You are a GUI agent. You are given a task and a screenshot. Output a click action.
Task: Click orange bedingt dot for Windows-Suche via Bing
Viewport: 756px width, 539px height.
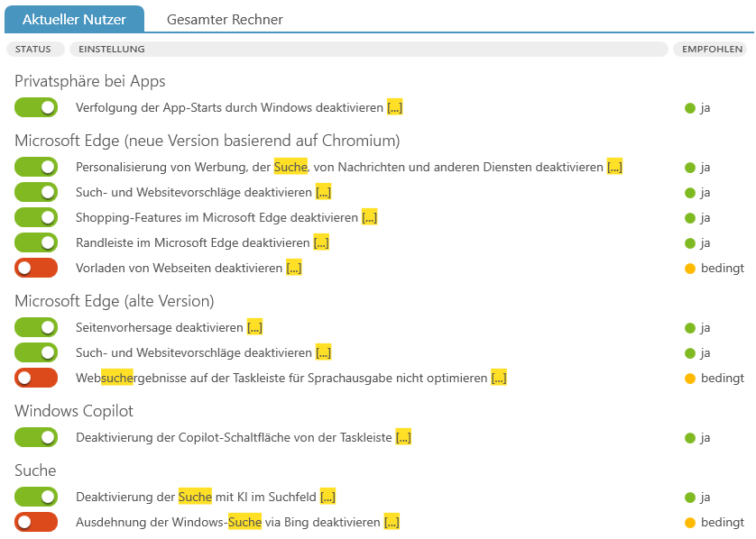coord(690,523)
